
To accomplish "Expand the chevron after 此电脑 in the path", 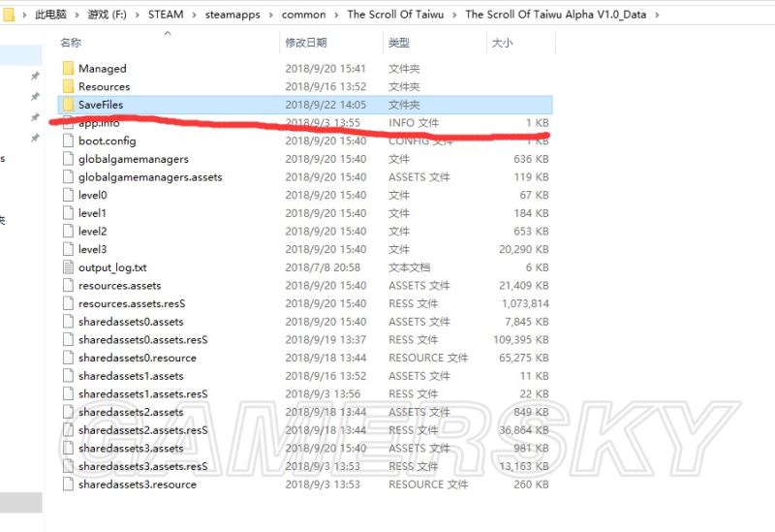I will pyautogui.click(x=77, y=15).
